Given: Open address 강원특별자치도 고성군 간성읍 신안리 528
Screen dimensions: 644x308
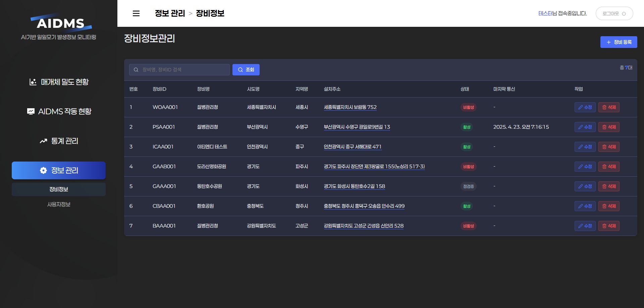Looking at the screenshot, I should (364, 226).
